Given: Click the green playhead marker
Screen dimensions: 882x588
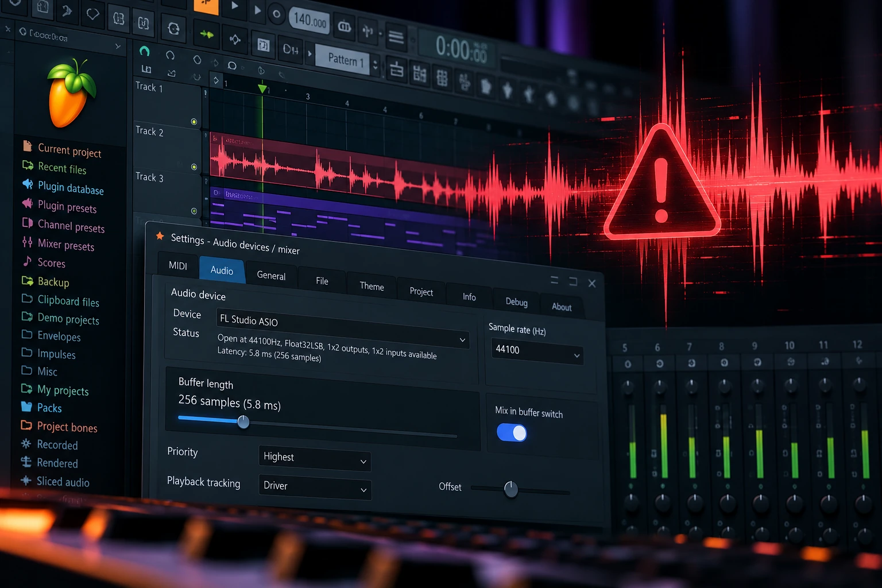Looking at the screenshot, I should (262, 89).
